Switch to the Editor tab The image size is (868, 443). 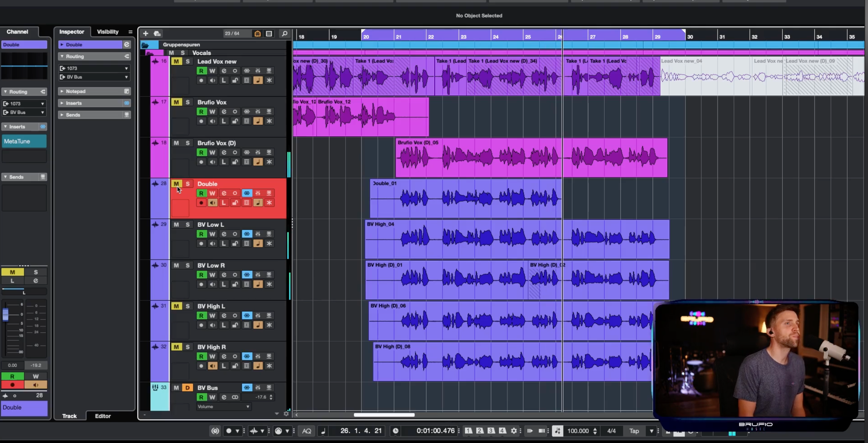(x=103, y=416)
